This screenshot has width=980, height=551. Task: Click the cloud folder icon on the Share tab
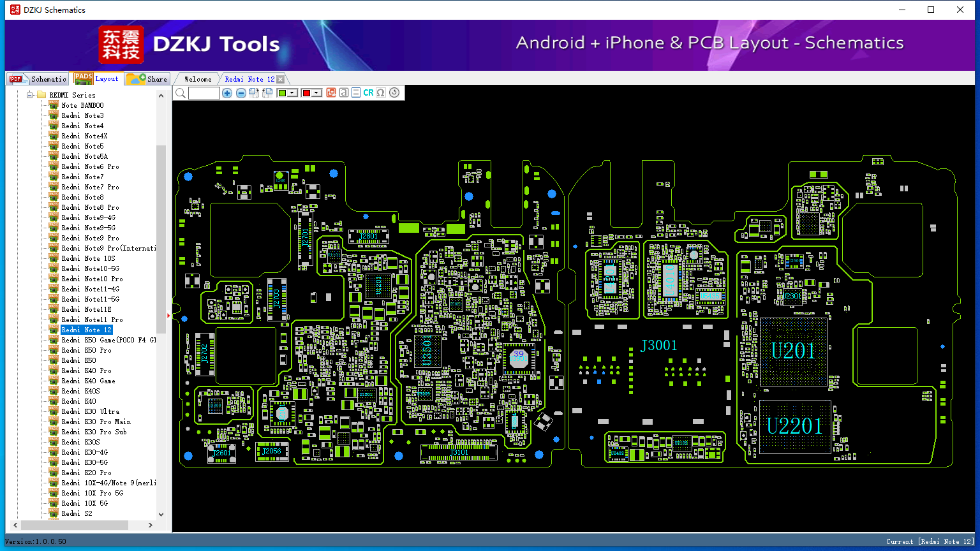(x=135, y=79)
